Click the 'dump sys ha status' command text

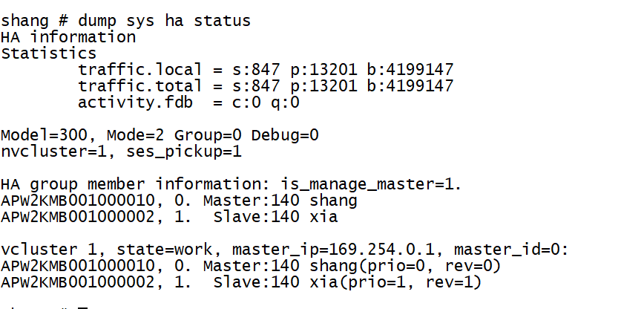click(x=164, y=21)
